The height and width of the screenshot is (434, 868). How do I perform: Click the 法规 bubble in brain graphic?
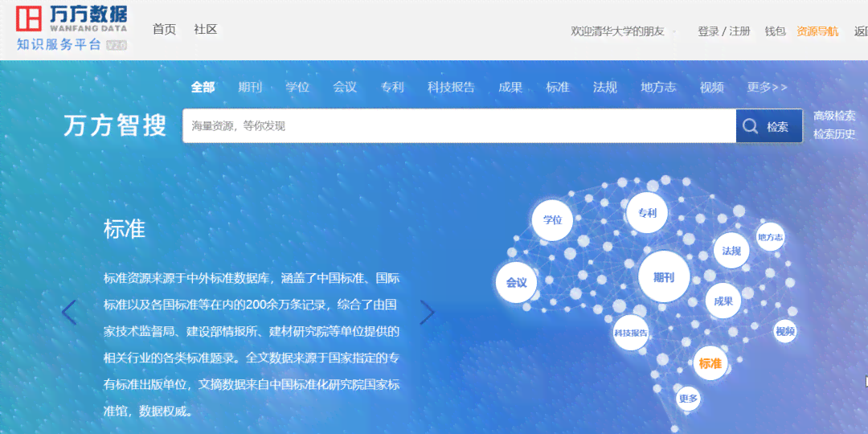(731, 251)
